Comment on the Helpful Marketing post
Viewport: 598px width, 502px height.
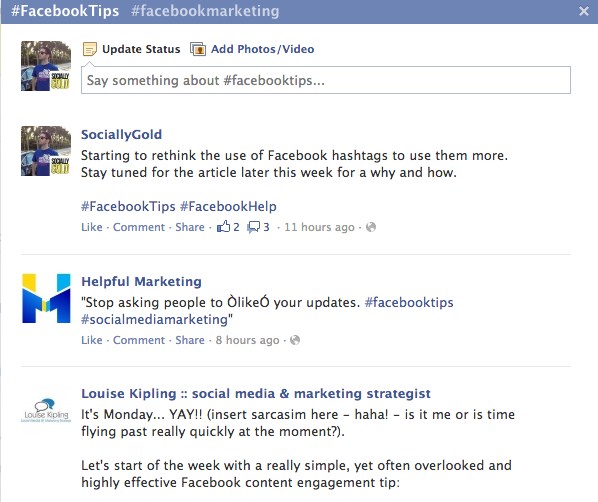point(139,340)
